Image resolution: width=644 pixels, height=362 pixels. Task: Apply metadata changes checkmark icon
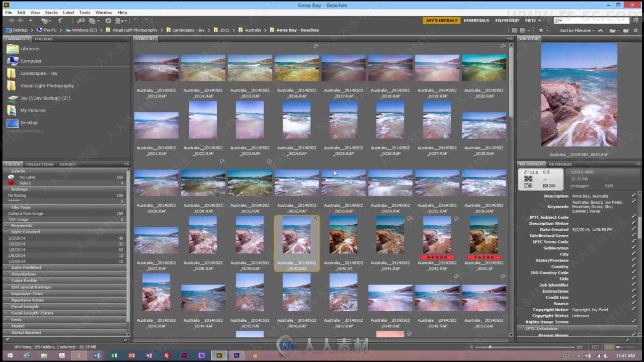(x=637, y=339)
